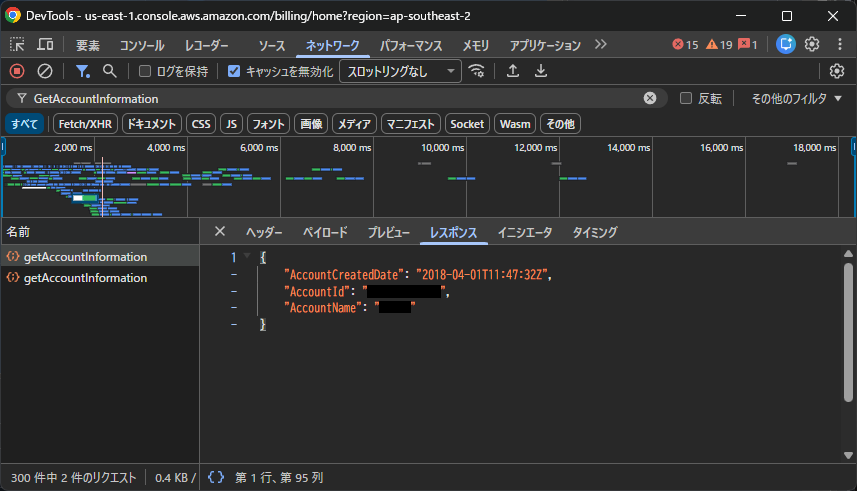Select the レスポンス tab
857x491 pixels.
453,232
